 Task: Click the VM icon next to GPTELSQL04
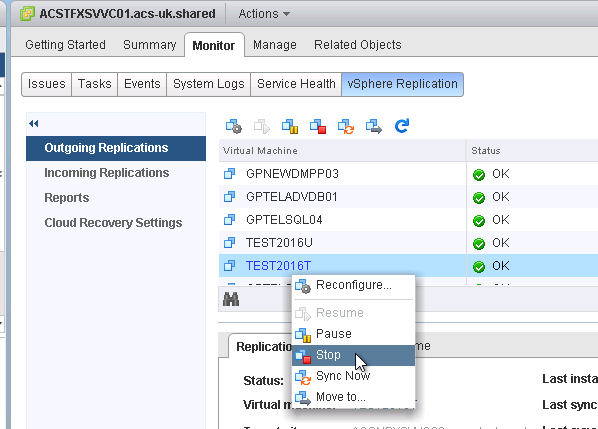(229, 220)
